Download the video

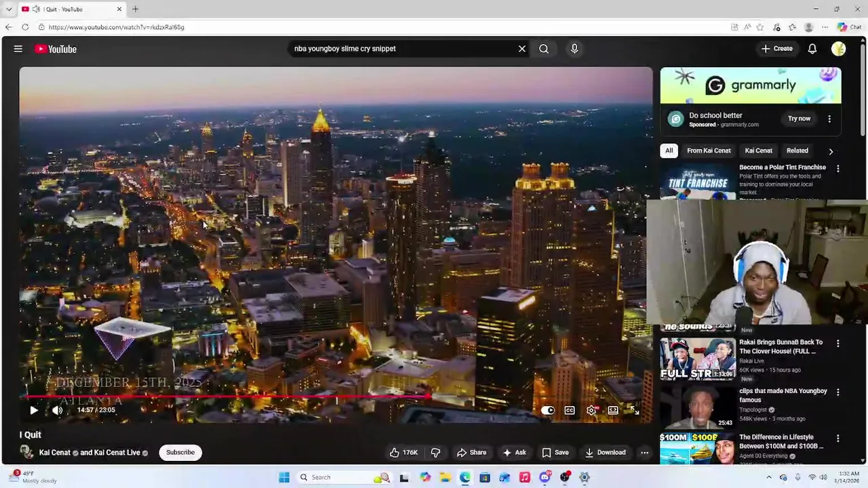(x=606, y=452)
